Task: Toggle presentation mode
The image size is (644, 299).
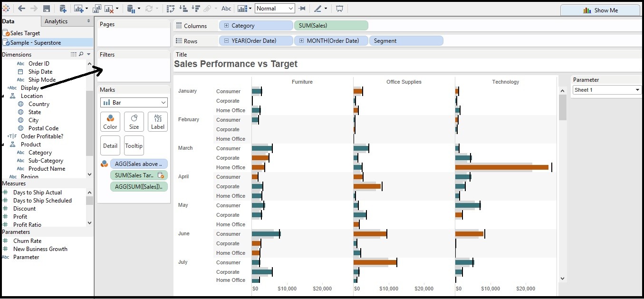Action: point(339,8)
